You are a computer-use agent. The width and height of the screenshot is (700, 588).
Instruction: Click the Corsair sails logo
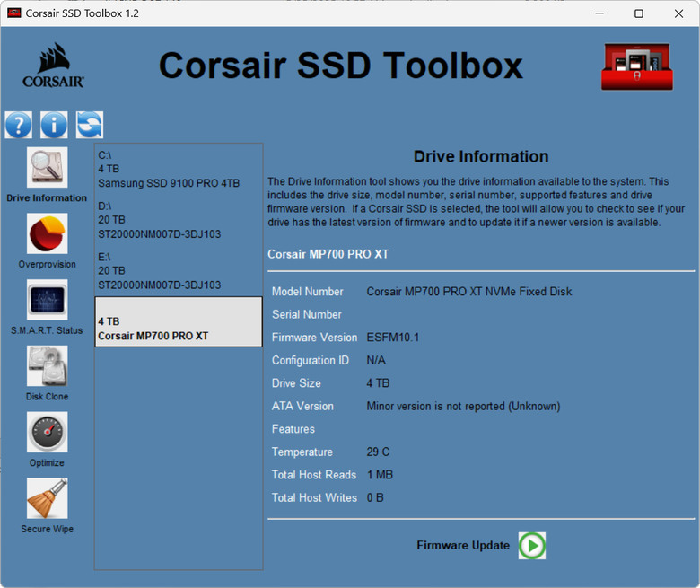53,66
